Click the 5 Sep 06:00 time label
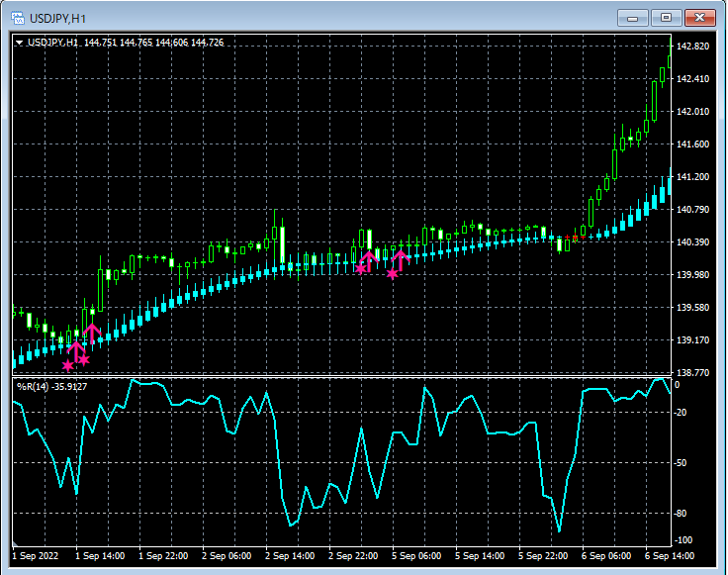This screenshot has height=575, width=728. tap(416, 556)
